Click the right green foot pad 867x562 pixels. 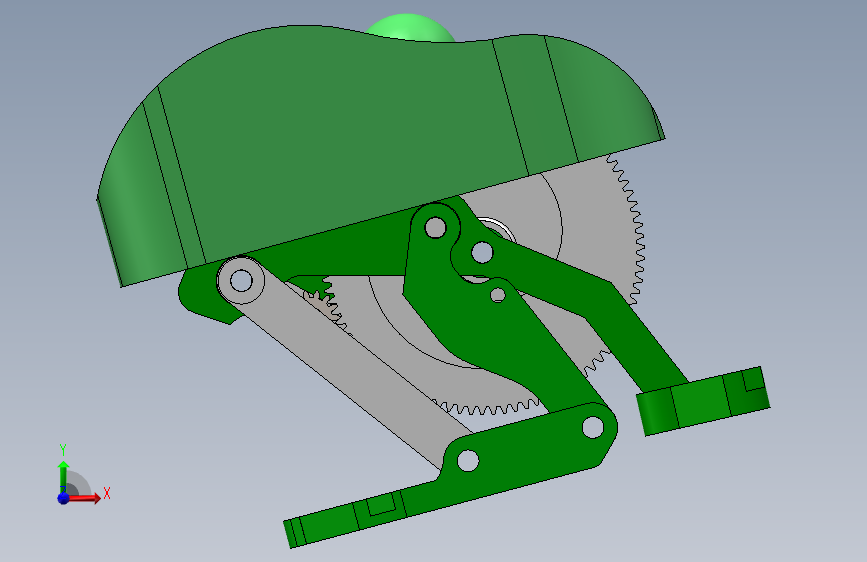coord(703,401)
